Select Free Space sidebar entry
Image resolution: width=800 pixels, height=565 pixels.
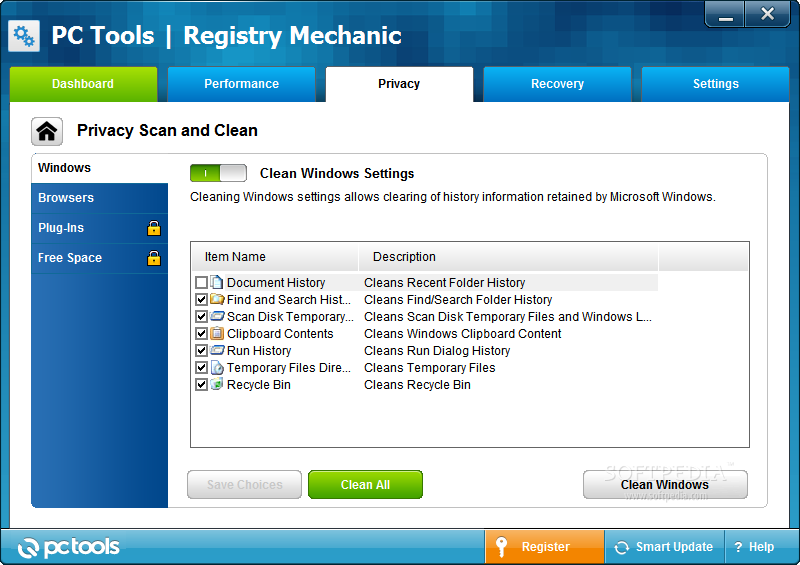tap(99, 258)
